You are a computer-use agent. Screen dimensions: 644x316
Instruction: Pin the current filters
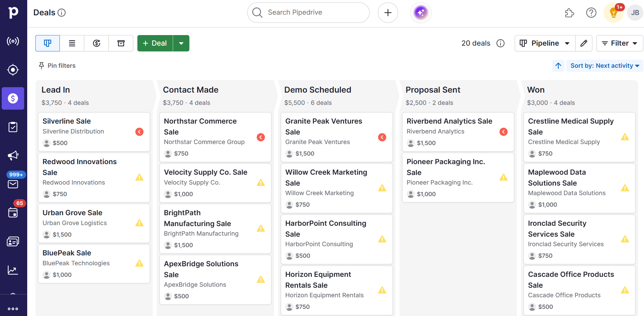(57, 65)
